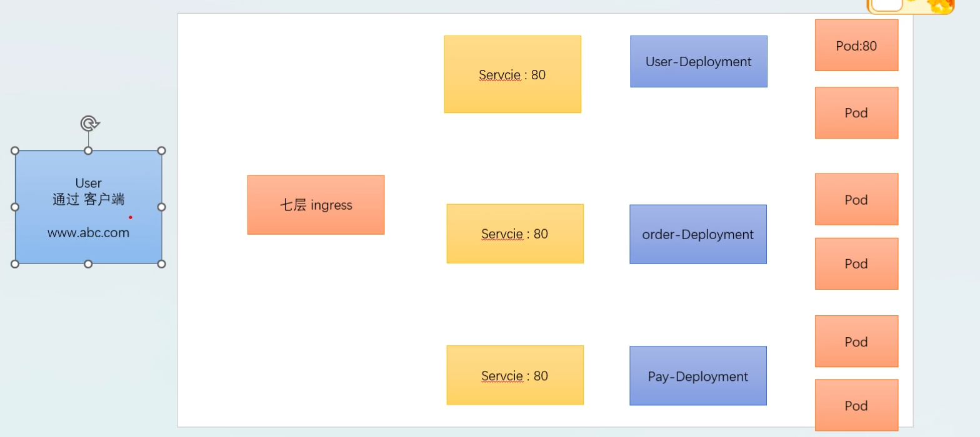
Task: Select the bottom-most Pod shape
Action: coord(856,405)
